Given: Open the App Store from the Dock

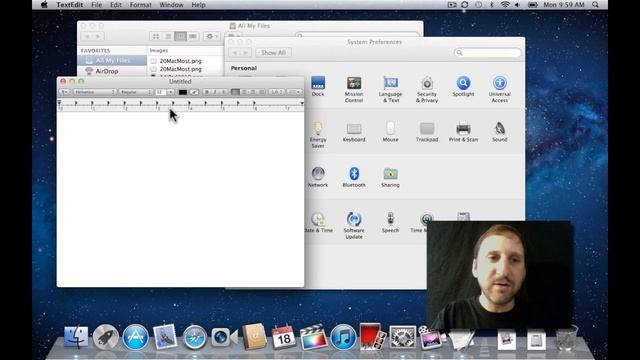Looking at the screenshot, I should pos(136,338).
